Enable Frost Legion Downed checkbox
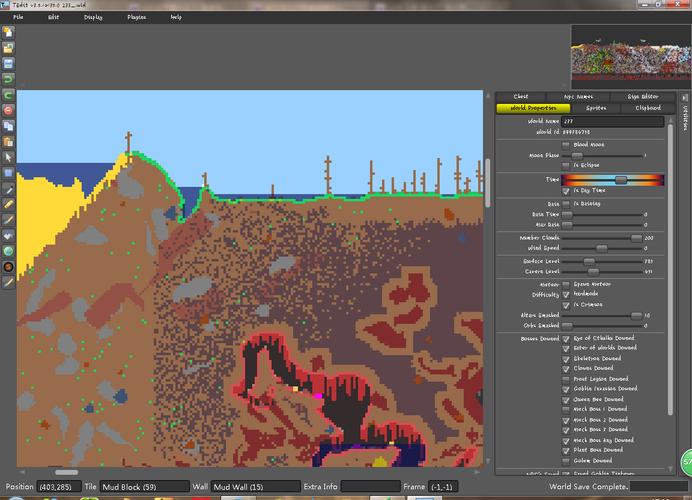Image resolution: width=692 pixels, height=500 pixels. 566,379
